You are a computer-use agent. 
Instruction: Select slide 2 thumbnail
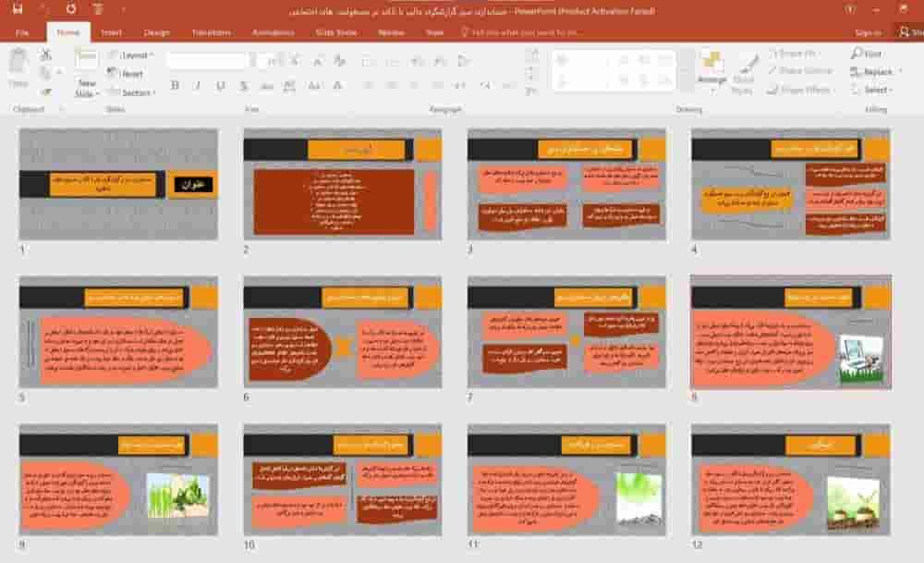(343, 185)
